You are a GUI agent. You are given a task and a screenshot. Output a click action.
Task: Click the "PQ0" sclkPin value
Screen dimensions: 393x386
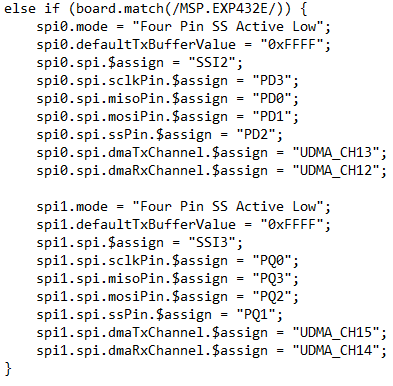click(x=272, y=261)
